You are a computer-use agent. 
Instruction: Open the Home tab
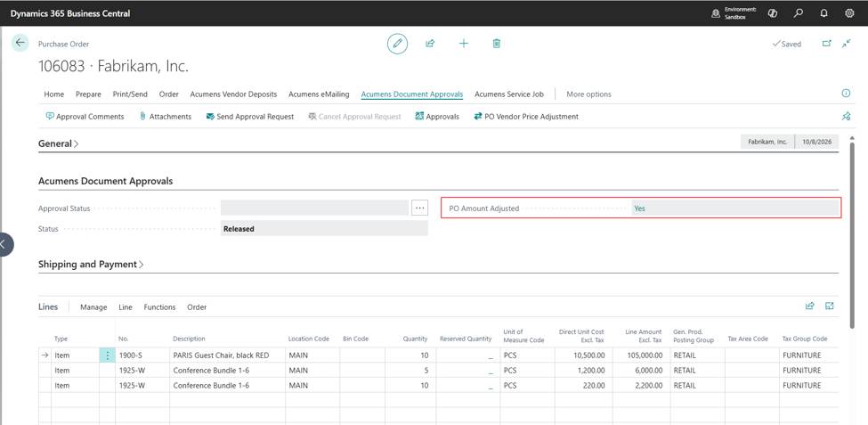(53, 94)
